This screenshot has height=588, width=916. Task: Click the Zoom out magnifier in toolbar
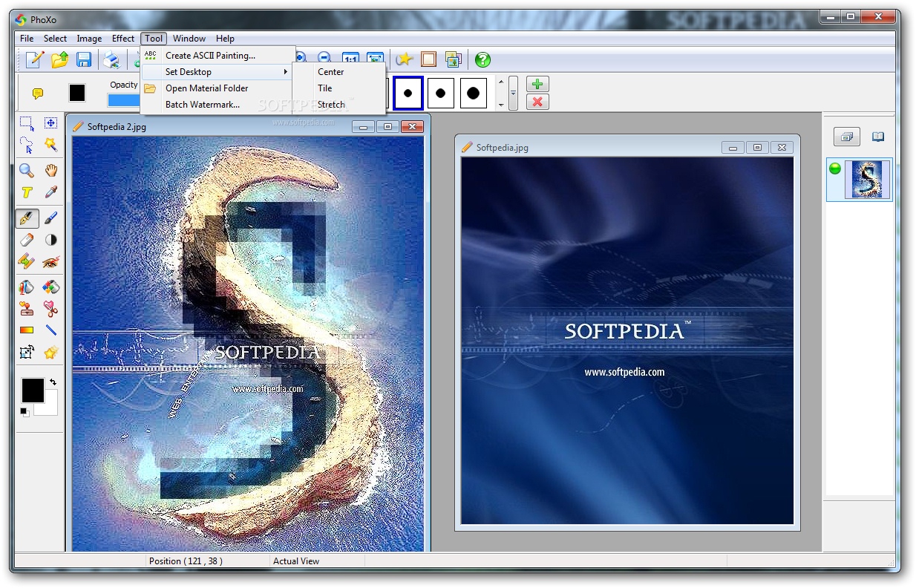click(x=324, y=58)
